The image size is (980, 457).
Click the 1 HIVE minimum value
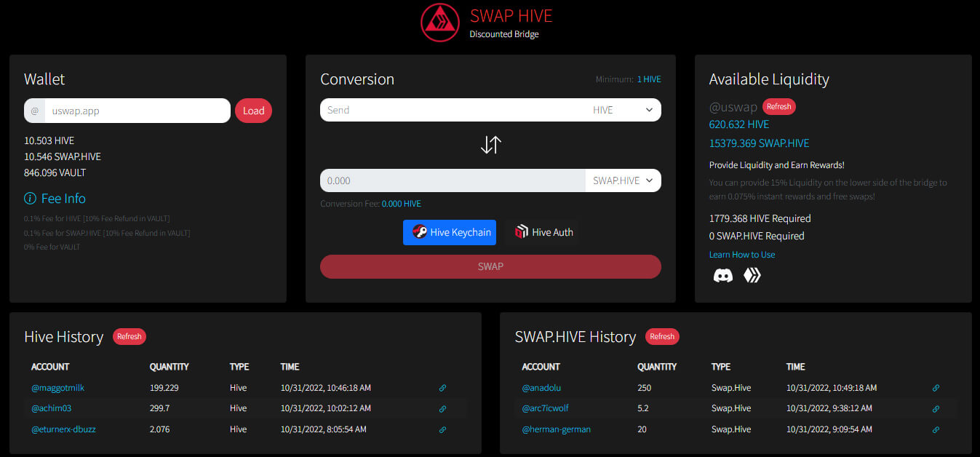tap(649, 79)
